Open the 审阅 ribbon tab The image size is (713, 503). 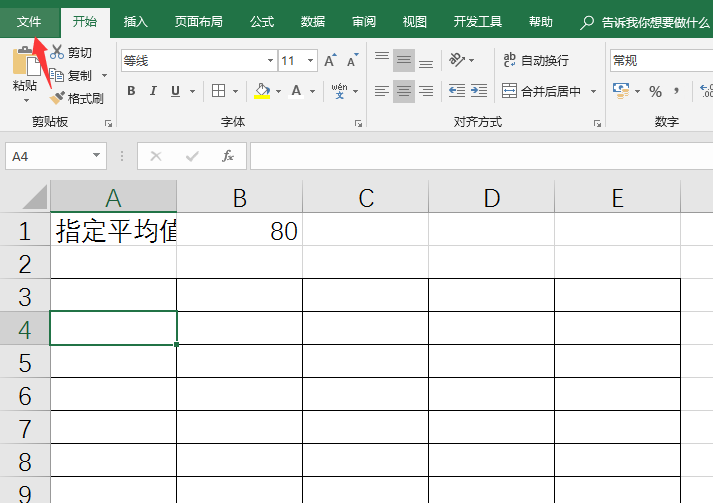tap(364, 22)
